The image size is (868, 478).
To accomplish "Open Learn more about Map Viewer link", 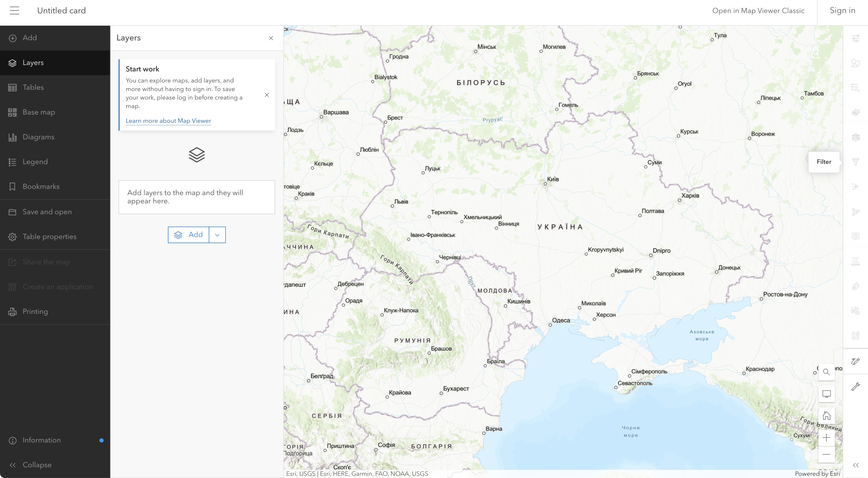I will [x=168, y=121].
